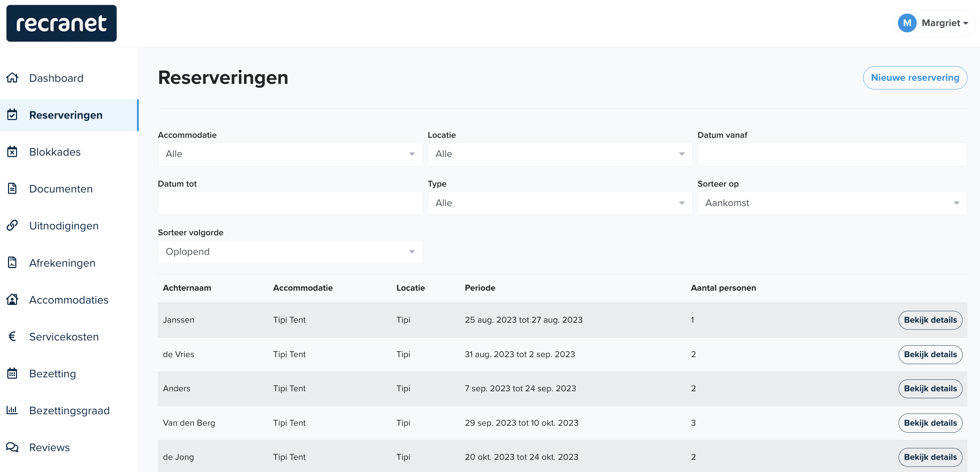980x472 pixels.
Task: Open the Reviews page
Action: tap(69, 447)
